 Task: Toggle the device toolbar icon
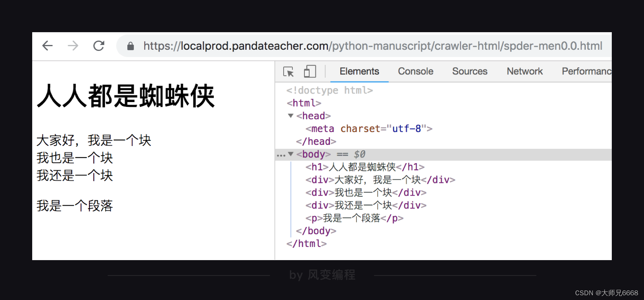point(310,71)
